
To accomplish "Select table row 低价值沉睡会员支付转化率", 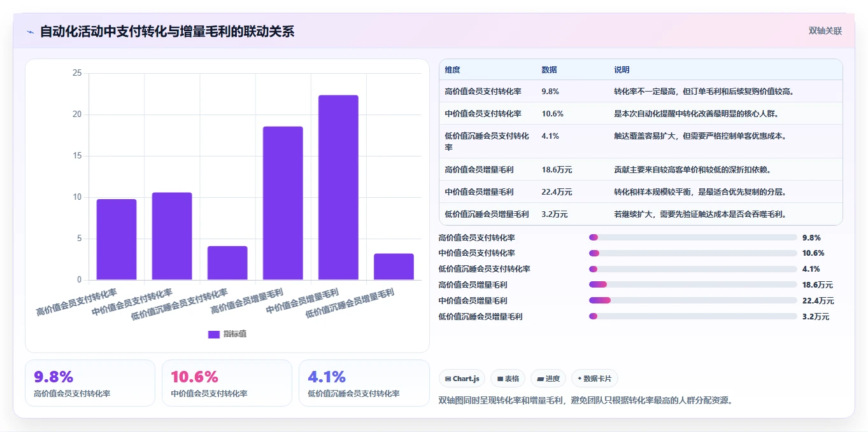I will (641, 141).
